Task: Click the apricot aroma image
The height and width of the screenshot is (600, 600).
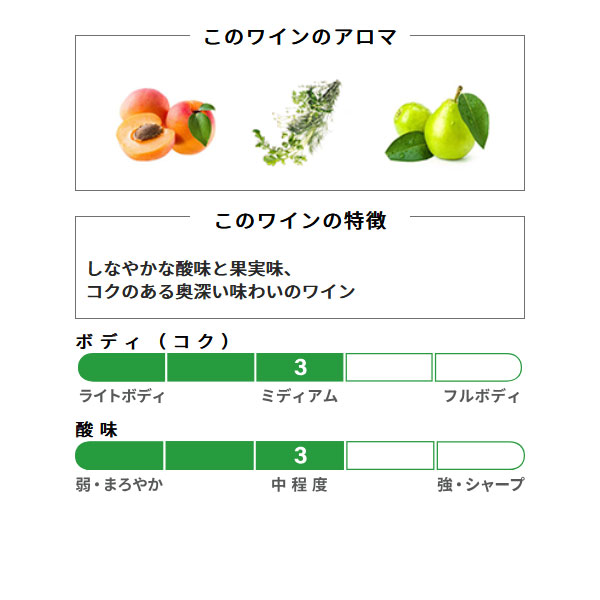Action: [x=165, y=124]
